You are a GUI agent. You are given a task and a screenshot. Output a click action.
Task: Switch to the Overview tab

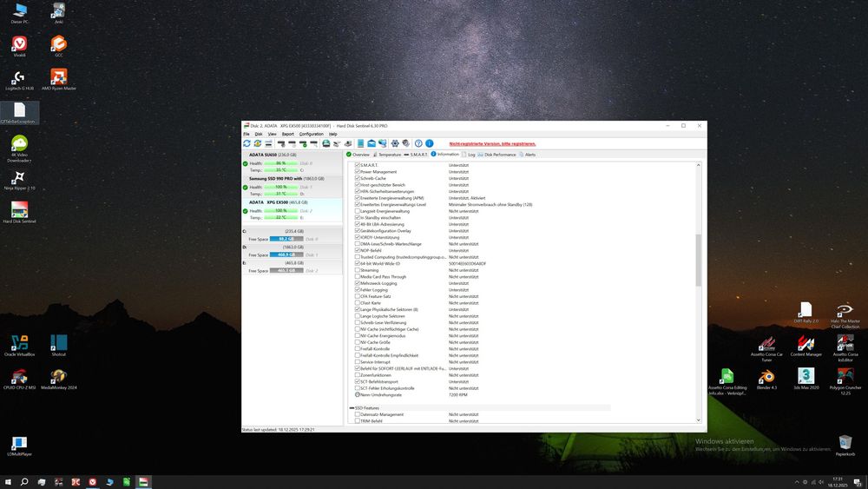(358, 155)
